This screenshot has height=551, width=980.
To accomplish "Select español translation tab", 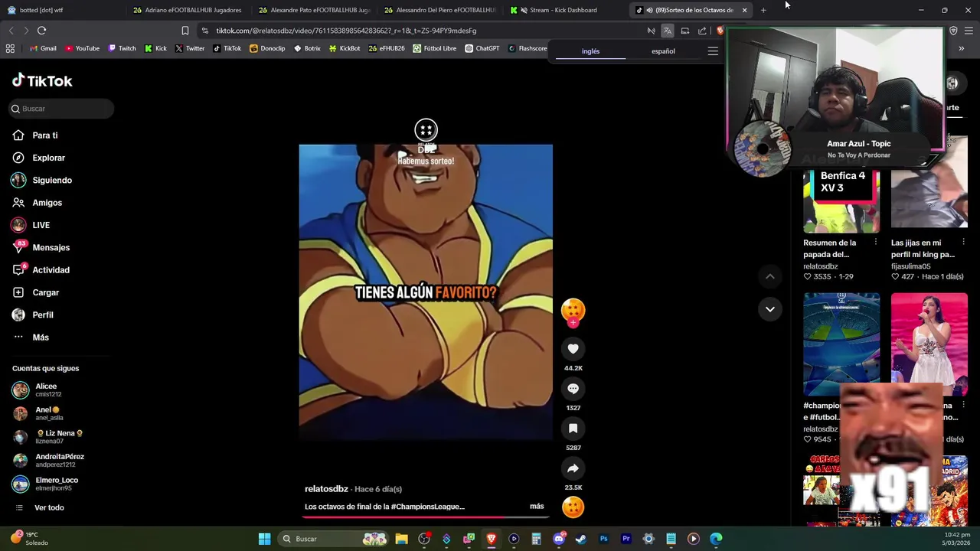I will (x=663, y=51).
